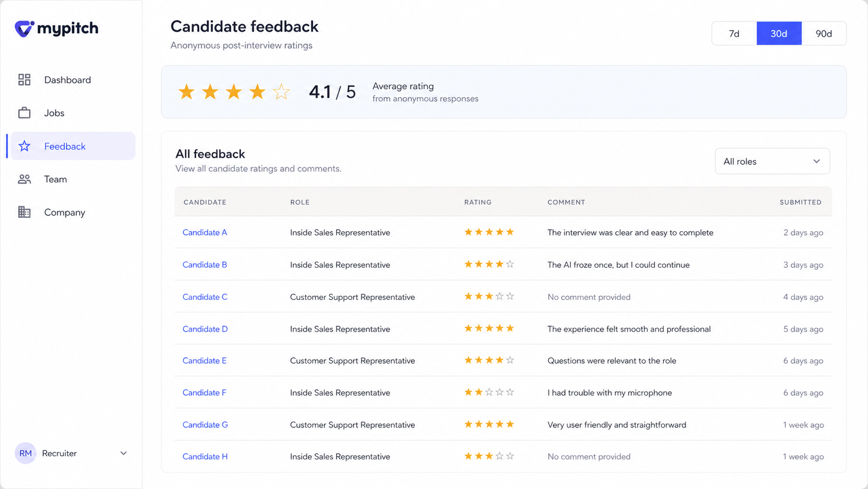Image resolution: width=868 pixels, height=489 pixels.
Task: Click the SUBMITTED column header
Action: [801, 202]
